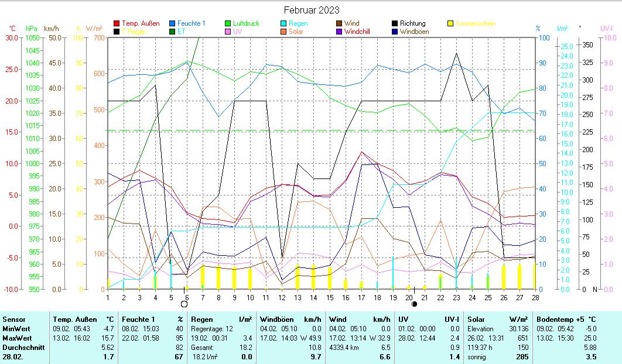Click the maximum temperature value '15.7'

click(108, 338)
